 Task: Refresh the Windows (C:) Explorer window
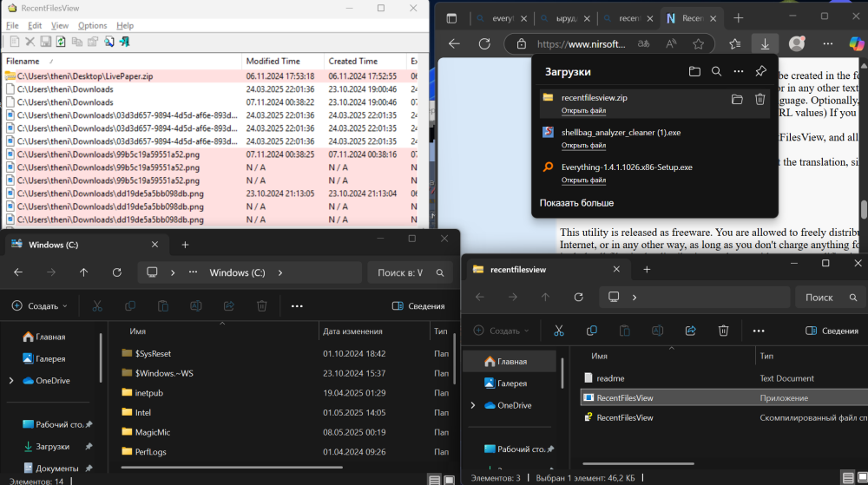pyautogui.click(x=117, y=272)
